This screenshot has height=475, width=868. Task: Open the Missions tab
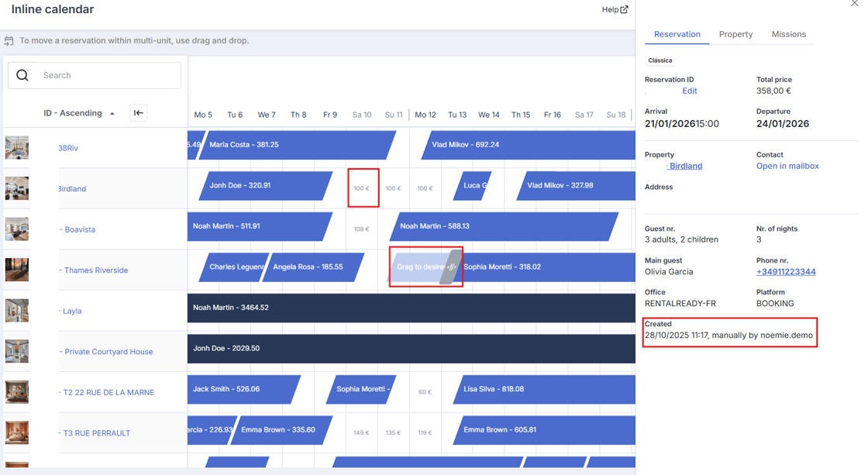click(789, 34)
